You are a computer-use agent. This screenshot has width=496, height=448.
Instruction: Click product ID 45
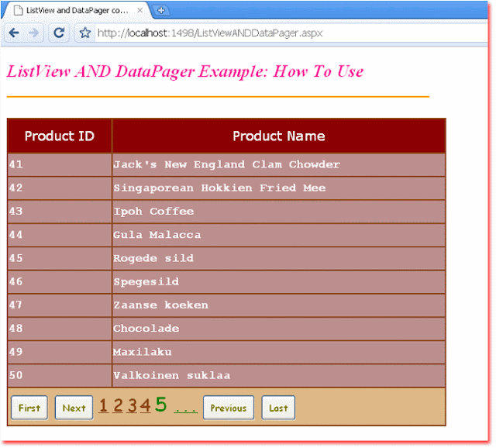coord(60,258)
